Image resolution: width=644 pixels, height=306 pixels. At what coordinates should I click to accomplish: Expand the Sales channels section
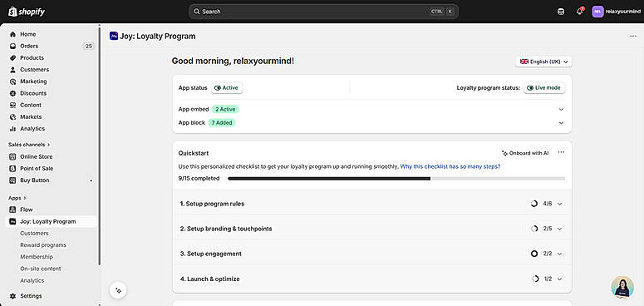[x=29, y=145]
